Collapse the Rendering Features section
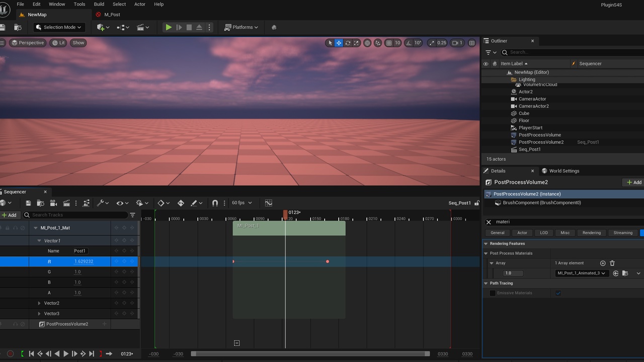 coord(486,244)
